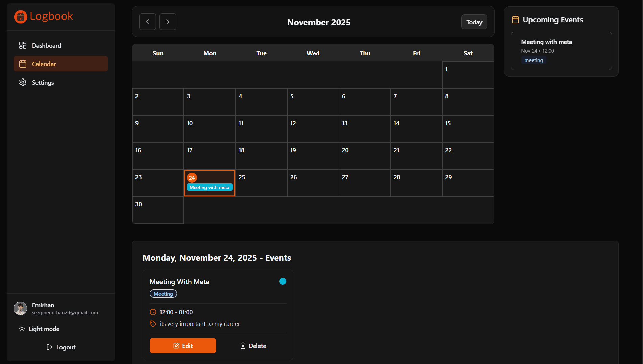643x364 pixels.
Task: Jump to Today in calendar
Action: point(474,22)
